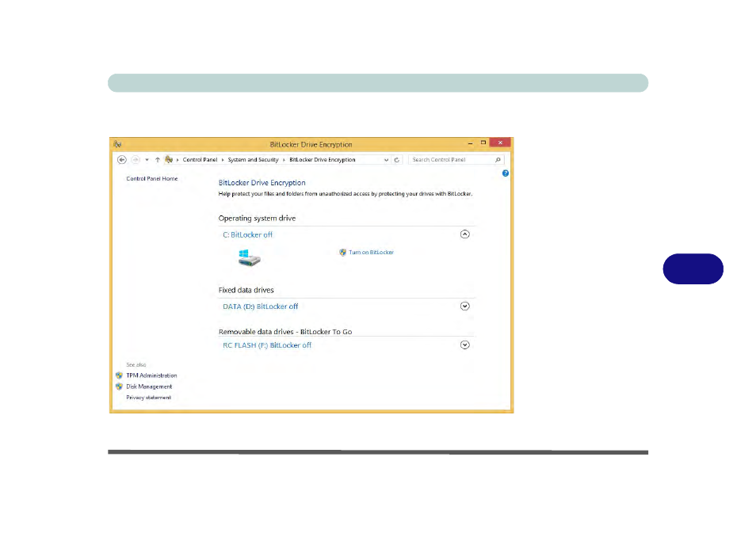
Task: Go up one level with Up arrow
Action: tap(157, 159)
